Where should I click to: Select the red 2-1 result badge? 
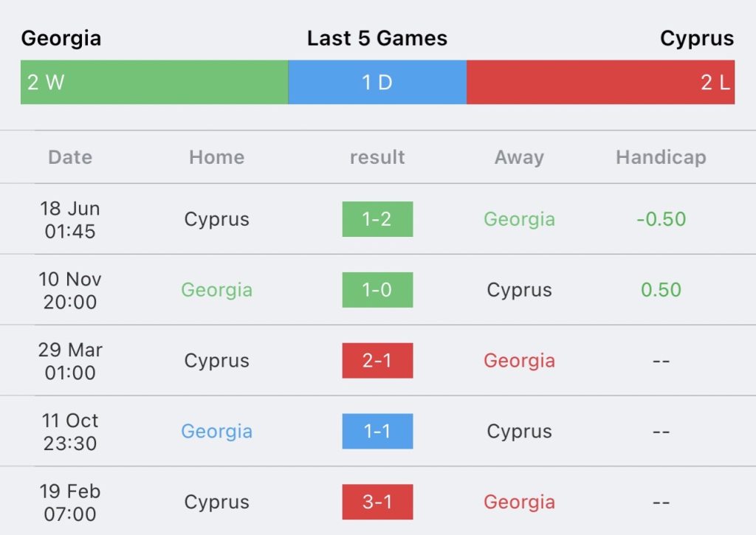click(377, 361)
